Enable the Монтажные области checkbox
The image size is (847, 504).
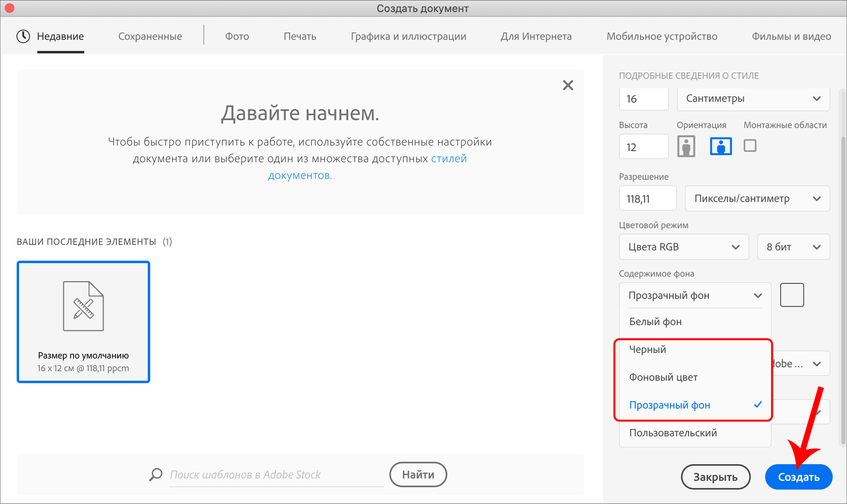750,146
